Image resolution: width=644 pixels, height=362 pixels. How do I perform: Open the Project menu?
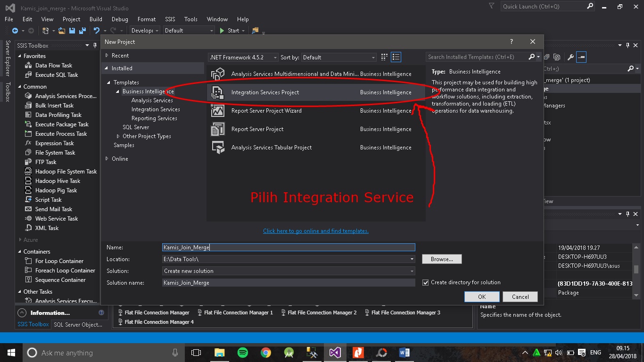coord(72,19)
